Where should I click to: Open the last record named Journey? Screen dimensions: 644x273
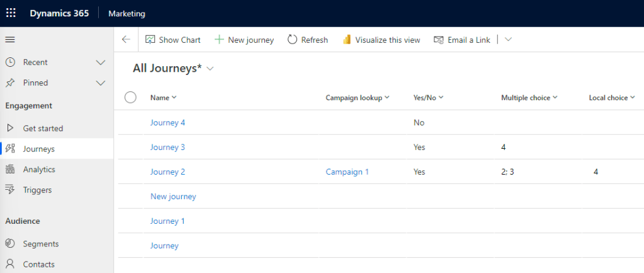(x=164, y=246)
